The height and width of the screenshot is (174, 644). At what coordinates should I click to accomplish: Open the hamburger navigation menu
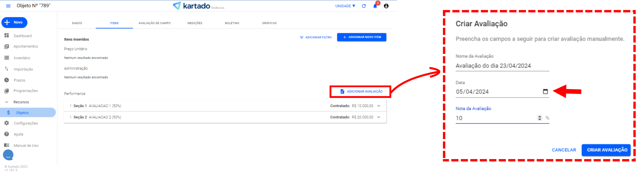8,6
